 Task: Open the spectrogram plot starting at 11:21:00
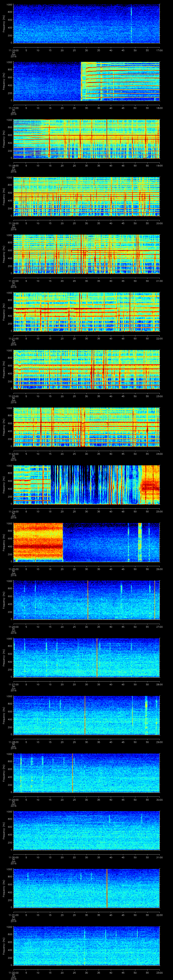(86, 312)
